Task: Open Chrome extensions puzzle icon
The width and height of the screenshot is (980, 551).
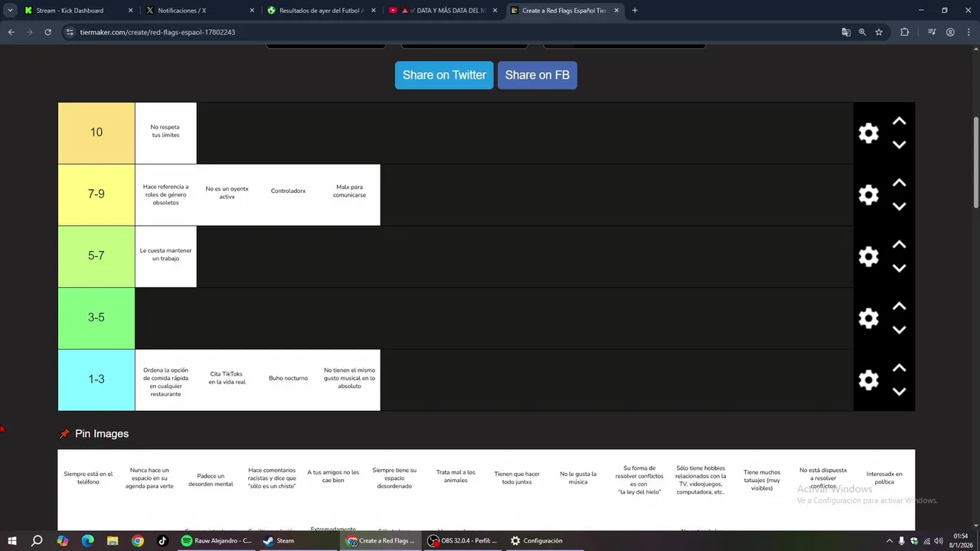Action: pyautogui.click(x=904, y=32)
